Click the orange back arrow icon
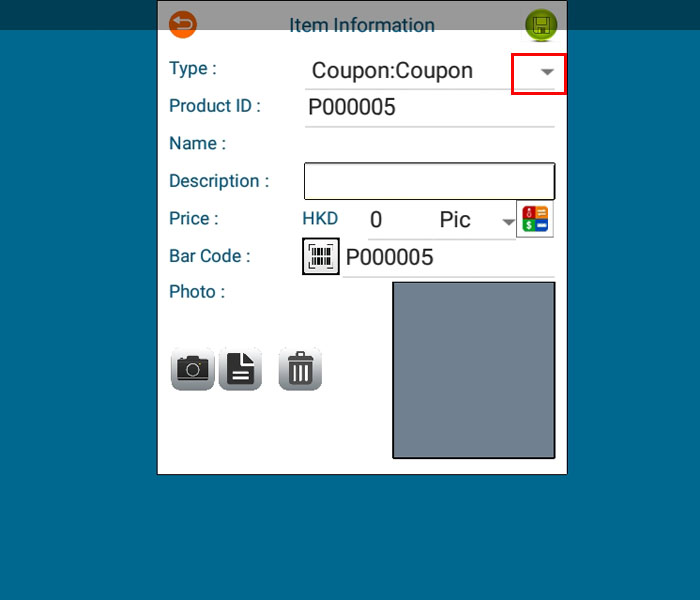Viewport: 700px width, 600px height. [183, 24]
